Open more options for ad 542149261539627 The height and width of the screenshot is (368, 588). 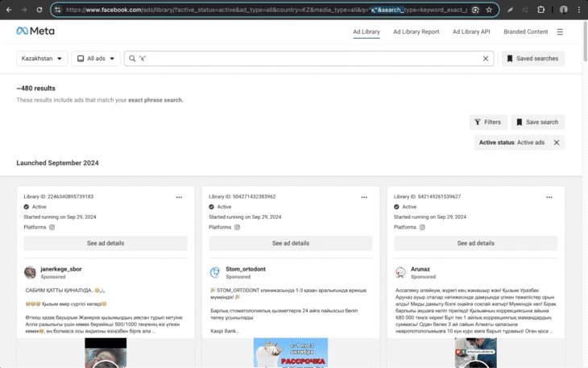point(549,197)
